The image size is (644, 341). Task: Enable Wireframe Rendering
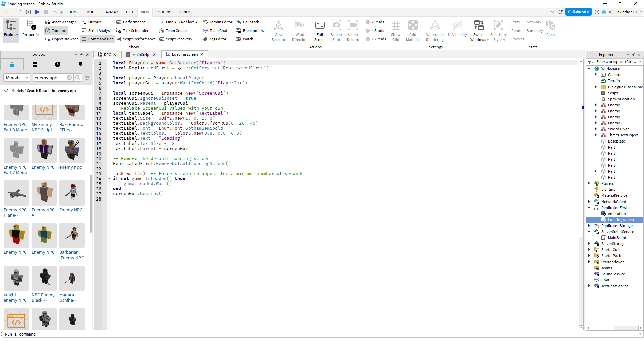click(x=434, y=30)
